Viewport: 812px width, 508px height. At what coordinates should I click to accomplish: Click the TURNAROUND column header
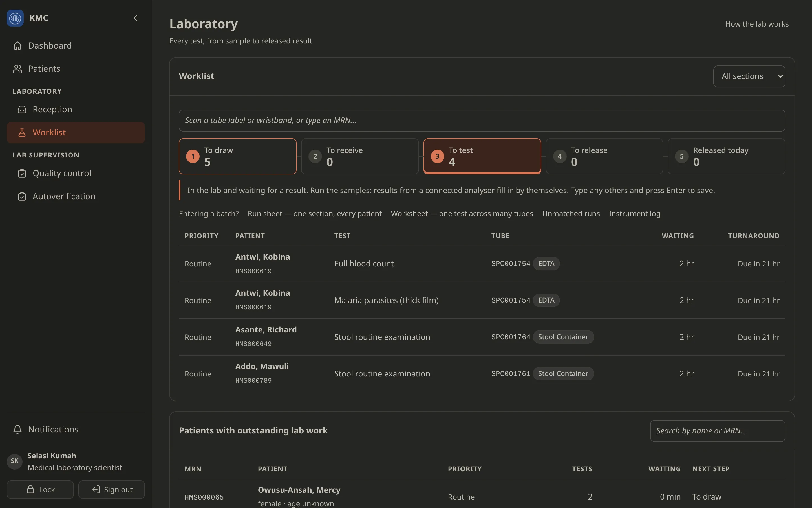(754, 236)
